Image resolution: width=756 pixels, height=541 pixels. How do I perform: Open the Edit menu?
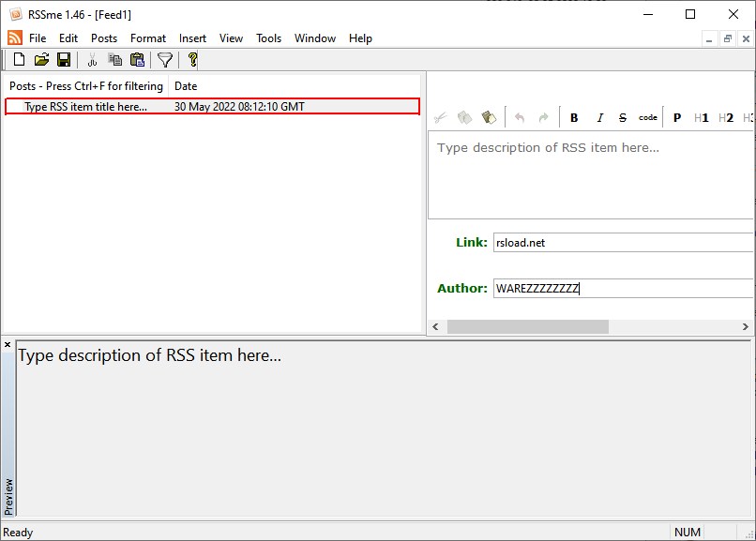tap(68, 38)
